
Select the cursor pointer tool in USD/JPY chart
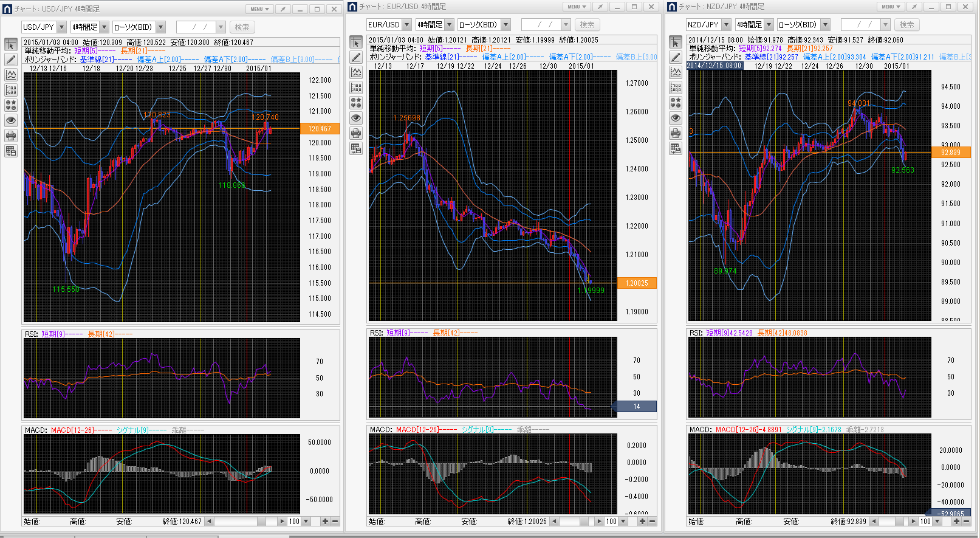click(x=11, y=45)
